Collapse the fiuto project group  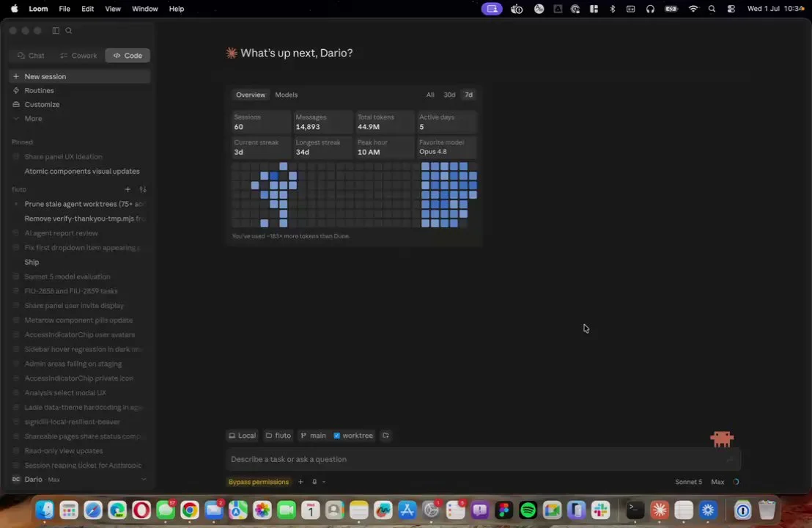(19, 190)
